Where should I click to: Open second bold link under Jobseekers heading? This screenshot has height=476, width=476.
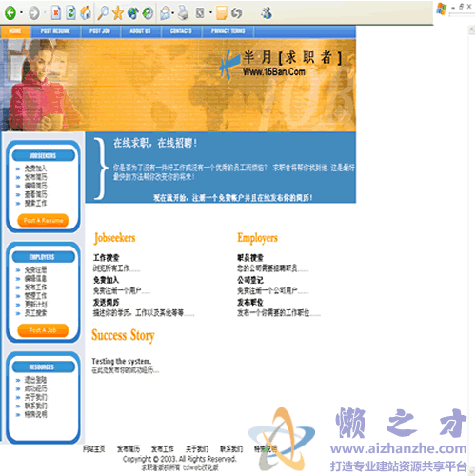point(106,280)
